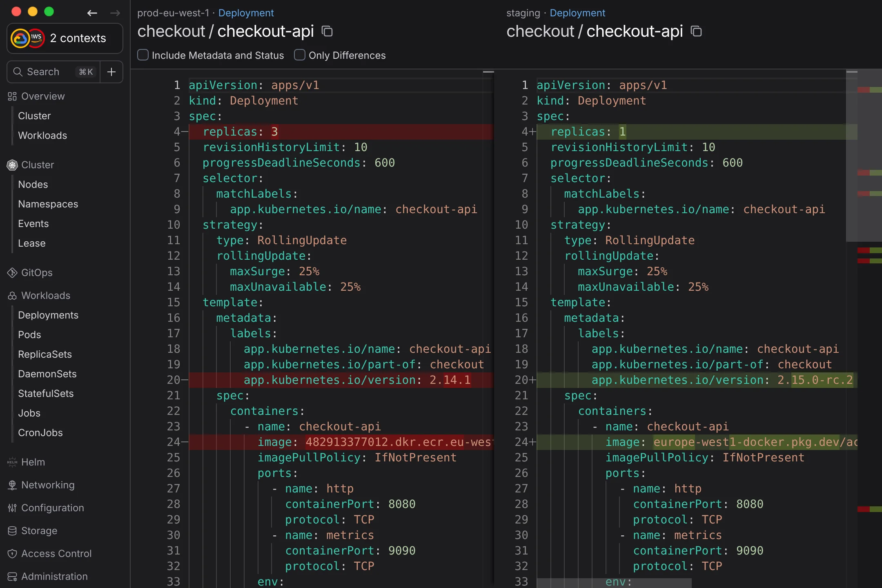
Task: Click the GitOps diamond icon
Action: tap(12, 273)
